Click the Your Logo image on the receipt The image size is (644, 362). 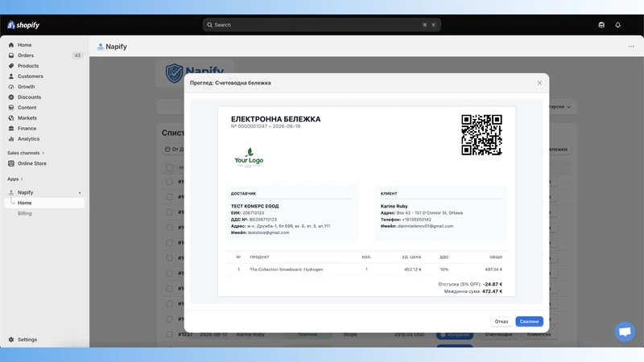pos(249,158)
